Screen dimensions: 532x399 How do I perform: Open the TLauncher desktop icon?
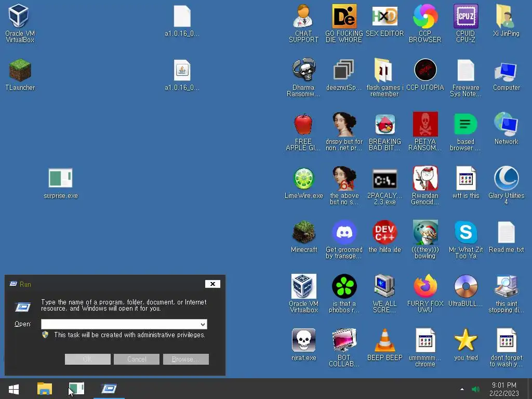20,70
